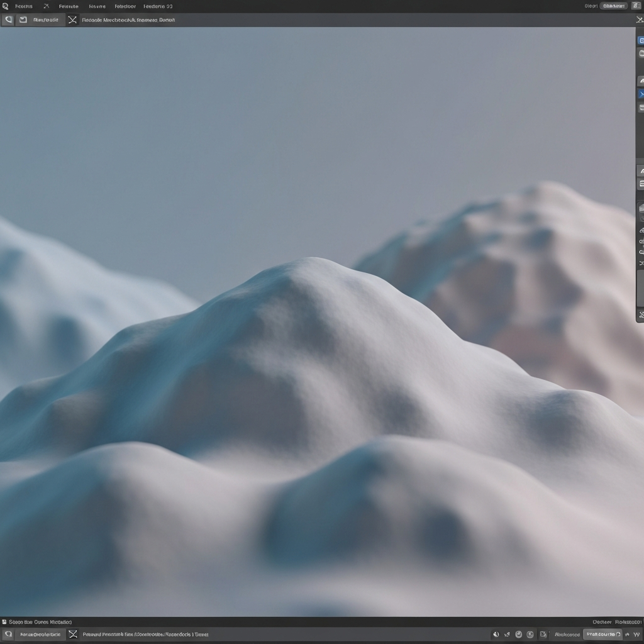
Task: Expand the pill-shaped selector in the top-right title bar
Action: click(x=614, y=6)
